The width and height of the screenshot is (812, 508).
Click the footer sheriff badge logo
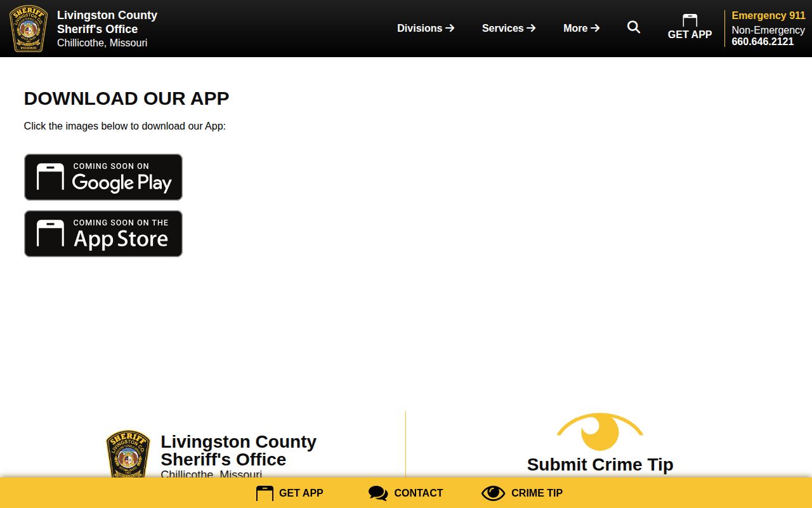128,455
